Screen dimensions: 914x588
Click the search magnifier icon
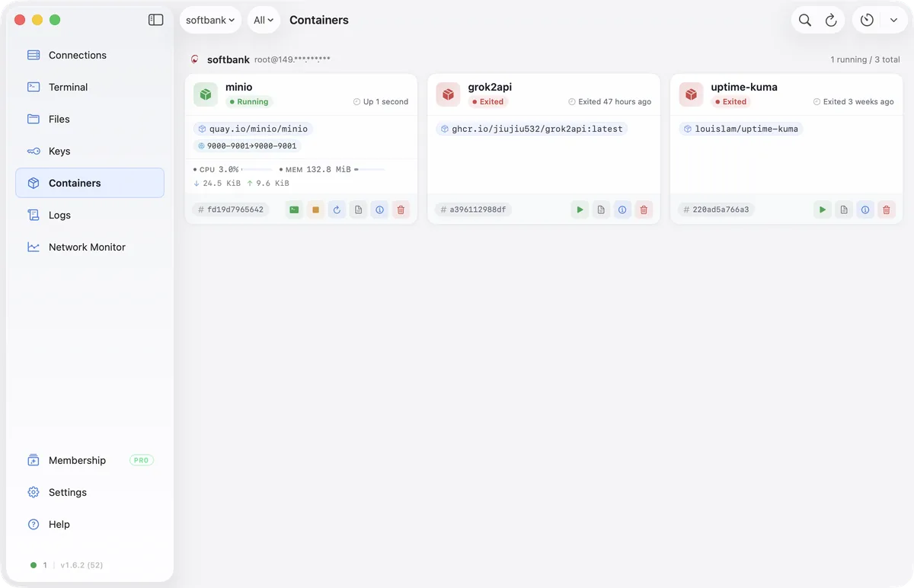pos(805,20)
